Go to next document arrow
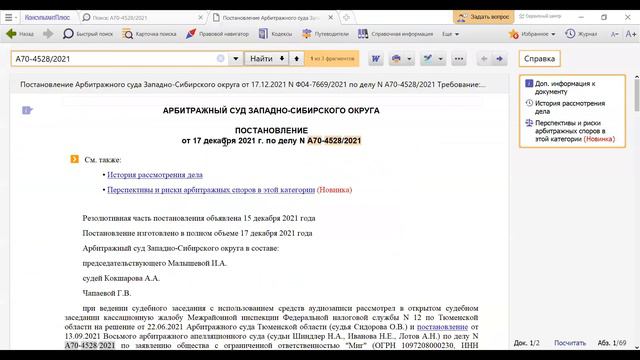 499,59
